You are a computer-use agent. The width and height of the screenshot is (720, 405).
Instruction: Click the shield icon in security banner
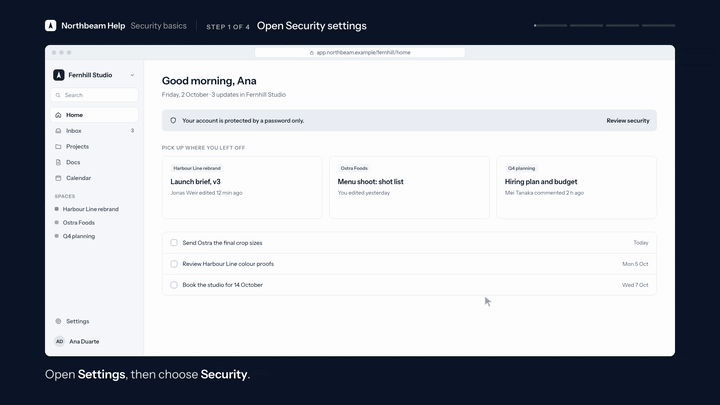coord(173,121)
